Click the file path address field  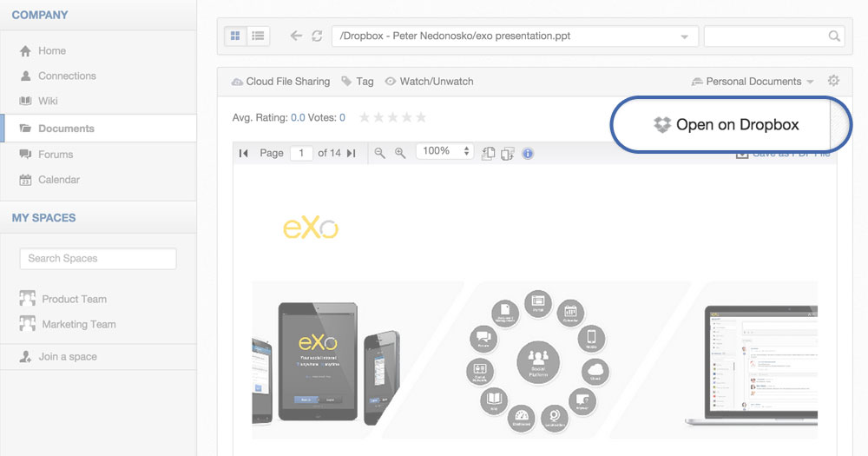pos(515,36)
